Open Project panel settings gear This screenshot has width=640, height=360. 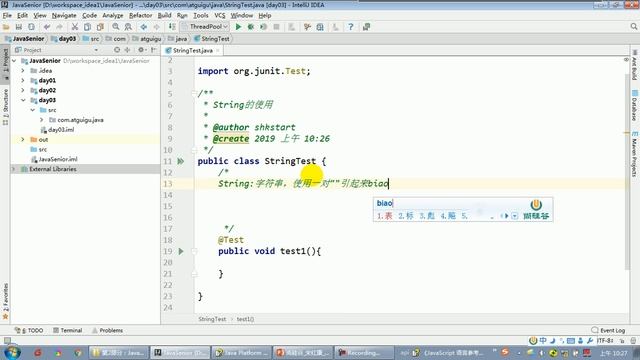coord(141,50)
